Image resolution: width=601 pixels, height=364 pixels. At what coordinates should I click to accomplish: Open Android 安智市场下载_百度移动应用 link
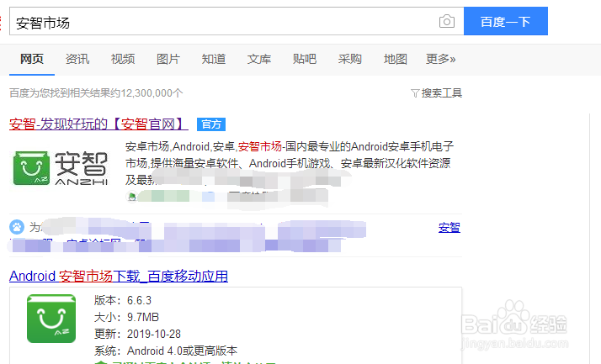click(119, 276)
